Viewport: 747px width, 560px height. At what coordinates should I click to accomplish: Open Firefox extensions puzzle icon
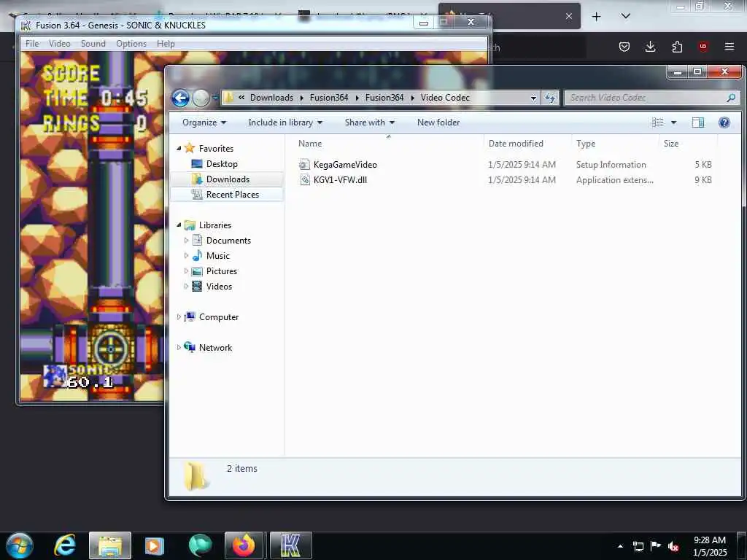pyautogui.click(x=677, y=46)
